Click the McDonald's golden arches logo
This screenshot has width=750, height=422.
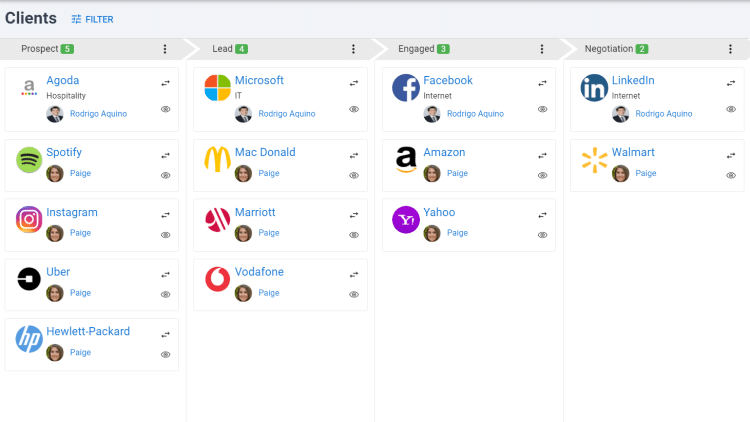pos(218,159)
